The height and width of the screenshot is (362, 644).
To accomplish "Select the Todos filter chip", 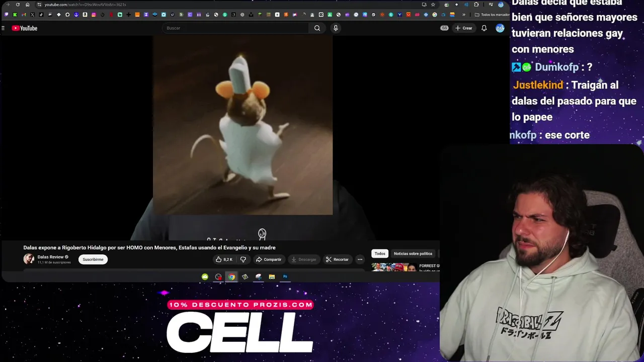I will click(380, 253).
